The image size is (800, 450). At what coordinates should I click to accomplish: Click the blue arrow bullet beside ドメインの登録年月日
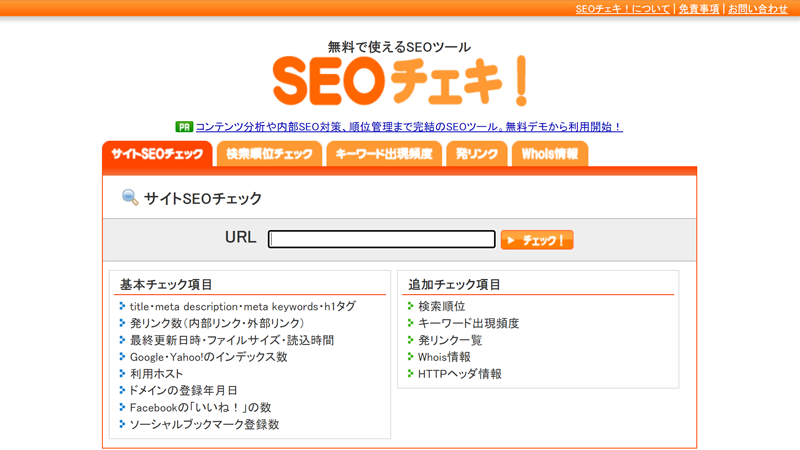coord(122,390)
